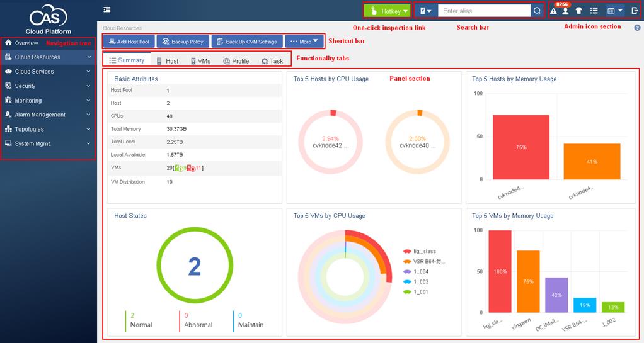This screenshot has height=343, width=644.
Task: Toggle 1_001 legend entry
Action: pyautogui.click(x=416, y=292)
